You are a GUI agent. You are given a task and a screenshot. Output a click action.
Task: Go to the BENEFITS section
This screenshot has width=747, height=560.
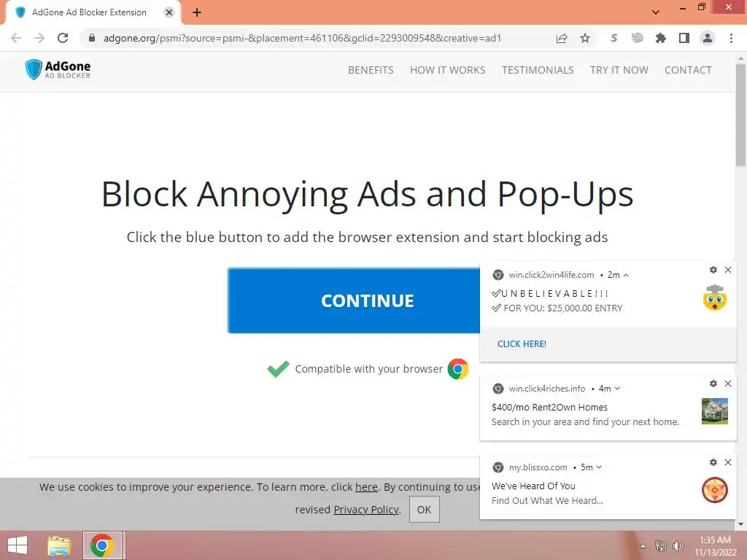pyautogui.click(x=371, y=70)
